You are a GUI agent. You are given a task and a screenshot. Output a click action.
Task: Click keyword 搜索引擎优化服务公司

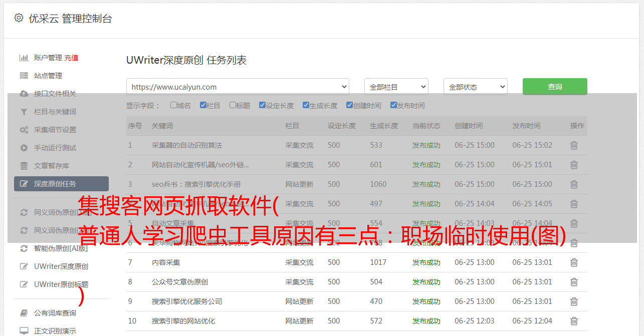(x=187, y=301)
